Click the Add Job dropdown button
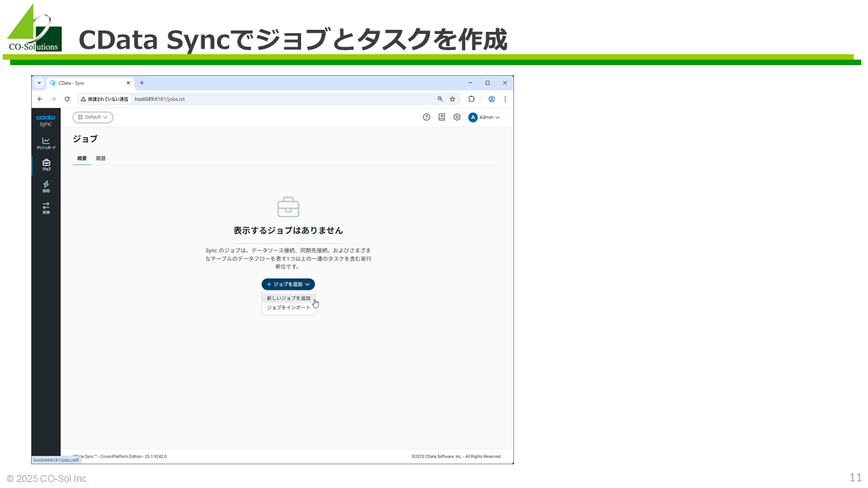The width and height of the screenshot is (868, 488). pyautogui.click(x=288, y=284)
